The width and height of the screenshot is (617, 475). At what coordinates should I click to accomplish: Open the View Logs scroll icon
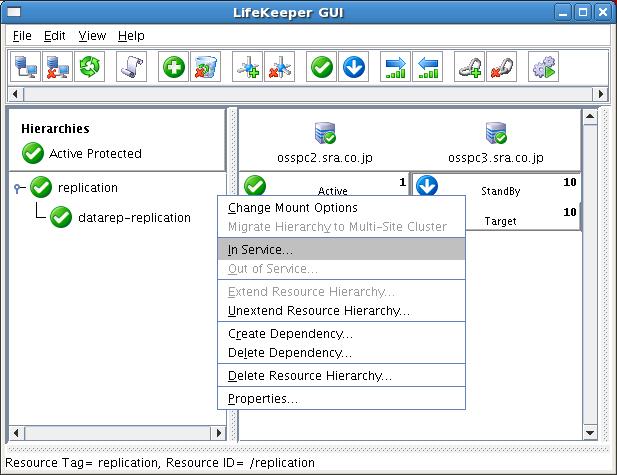pos(131,67)
